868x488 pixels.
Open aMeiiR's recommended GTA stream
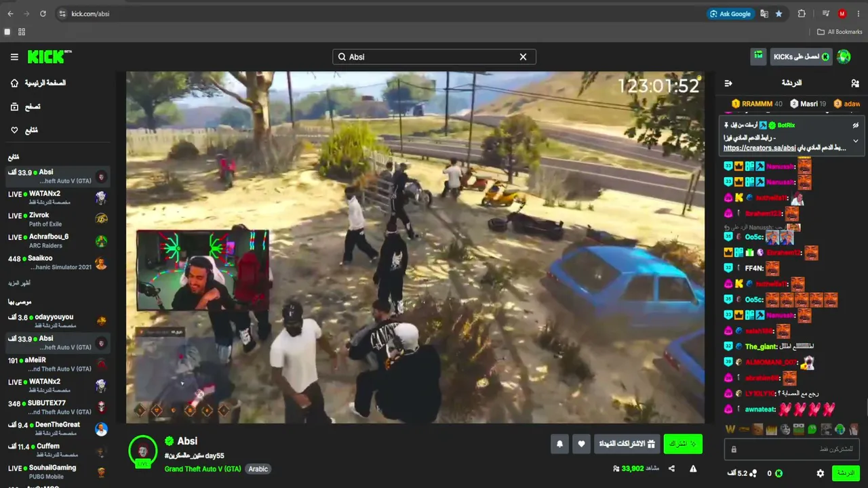click(58, 364)
